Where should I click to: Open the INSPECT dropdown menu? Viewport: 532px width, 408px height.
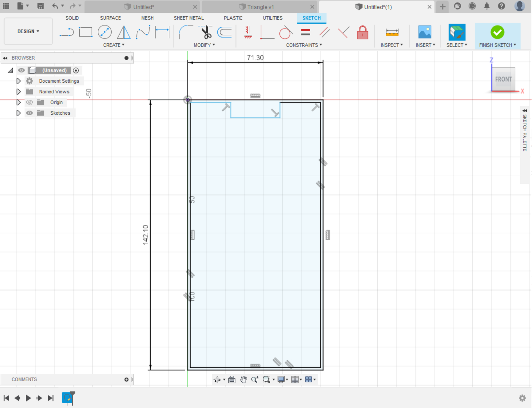392,45
